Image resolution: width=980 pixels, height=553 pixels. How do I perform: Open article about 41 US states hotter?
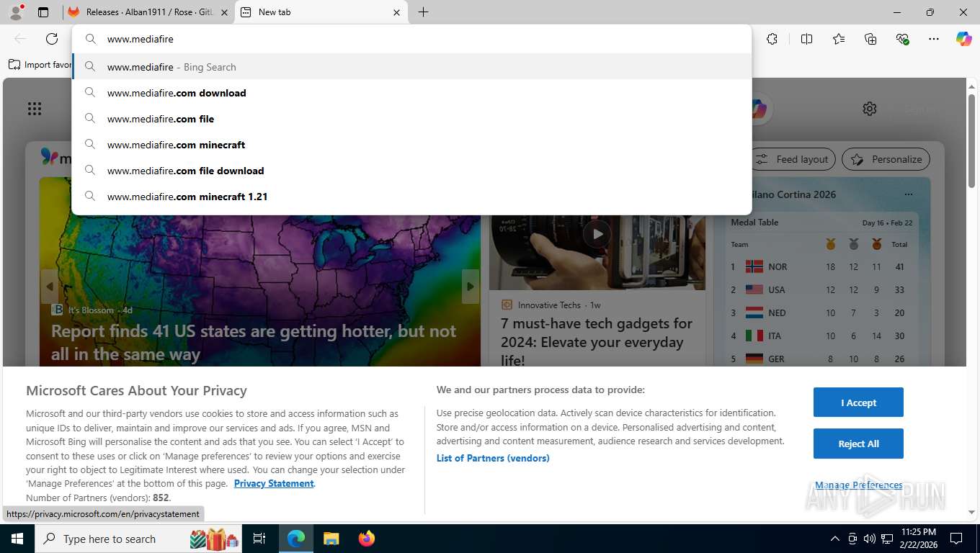point(254,343)
